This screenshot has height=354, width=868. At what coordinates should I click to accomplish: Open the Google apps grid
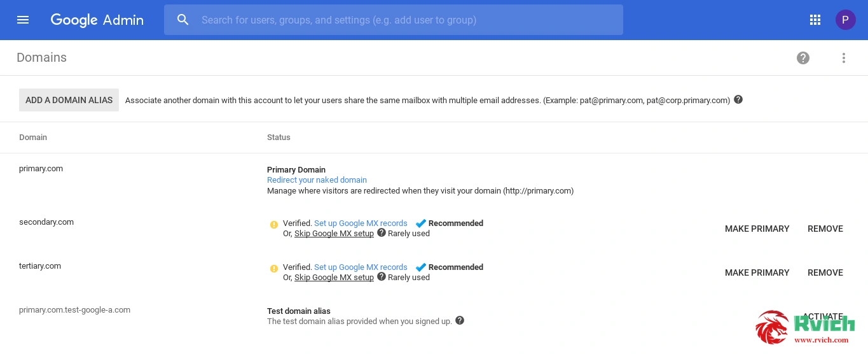point(815,20)
